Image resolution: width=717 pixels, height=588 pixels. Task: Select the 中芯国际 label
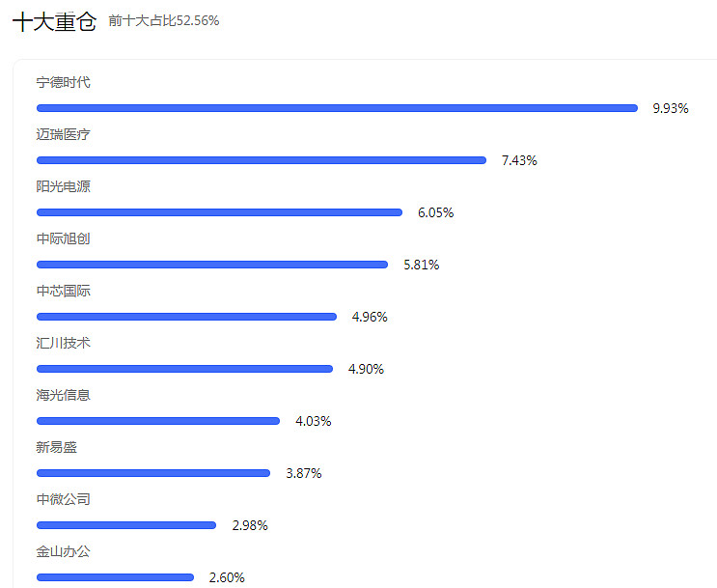pos(63,291)
